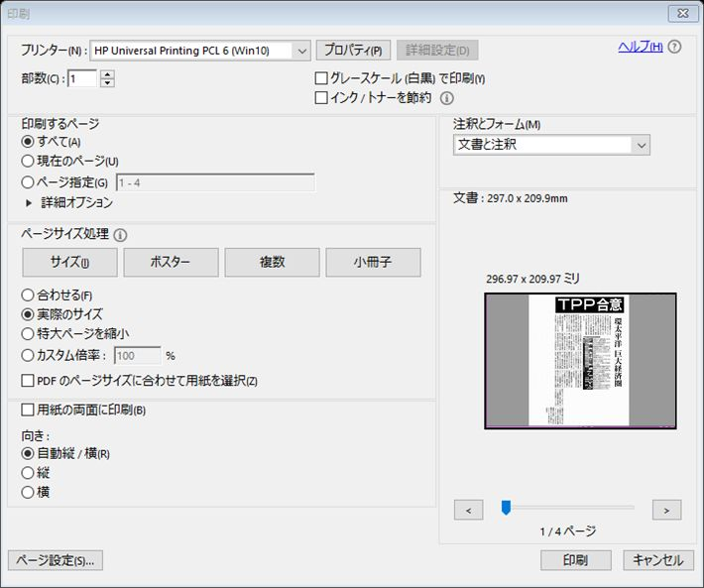Choose the 合わせる fit option

28,294
